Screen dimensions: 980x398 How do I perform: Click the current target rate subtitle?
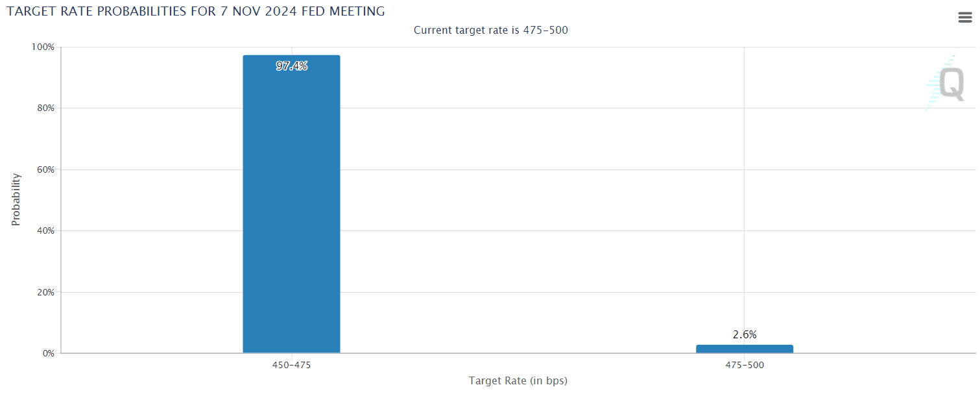tap(491, 30)
